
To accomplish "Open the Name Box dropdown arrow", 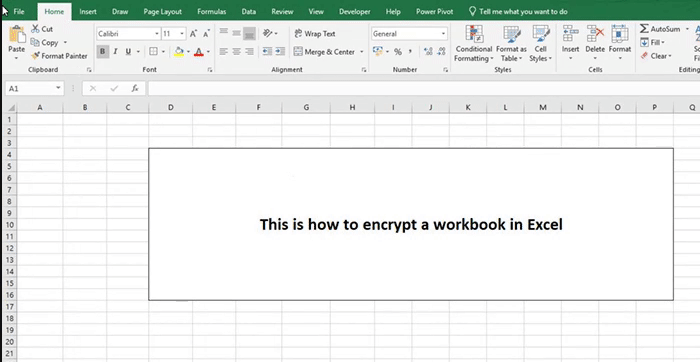I will pyautogui.click(x=58, y=88).
